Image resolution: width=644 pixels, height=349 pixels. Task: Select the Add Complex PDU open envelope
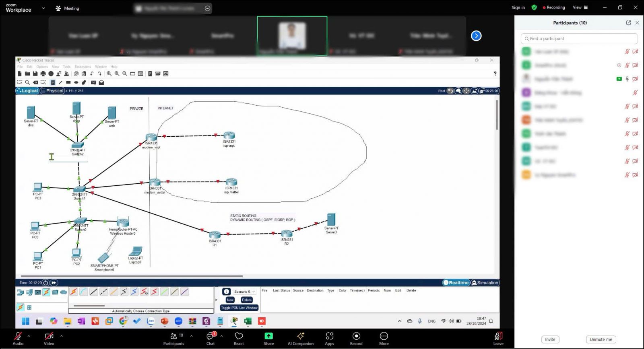[101, 82]
